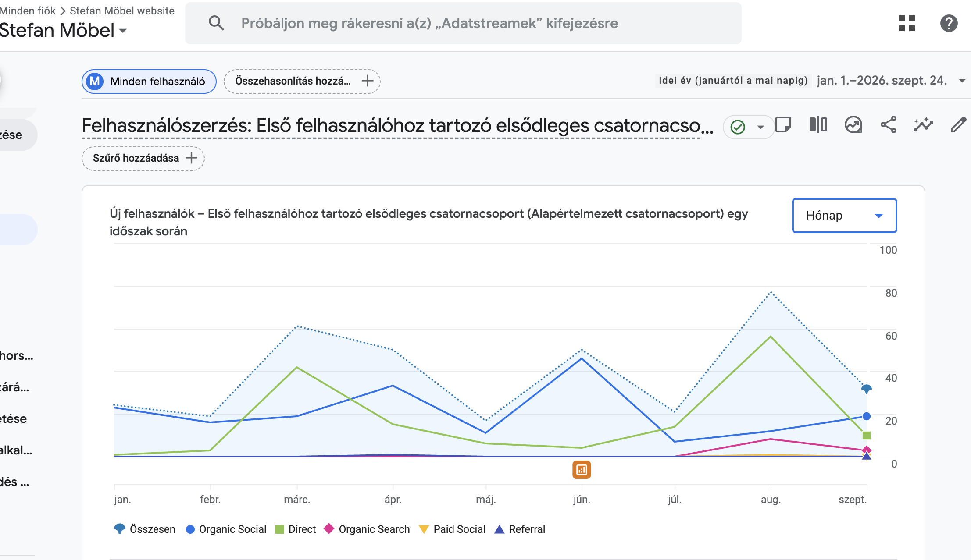The width and height of the screenshot is (971, 560).
Task: Click the date range text jan. 1.–2026. szept. 24.
Action: [x=882, y=81]
